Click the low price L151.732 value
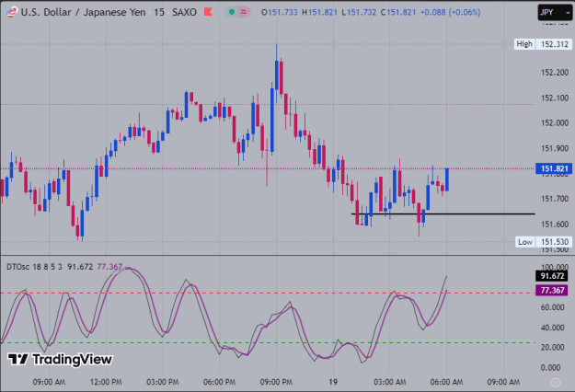575x392 pixels. coord(359,12)
